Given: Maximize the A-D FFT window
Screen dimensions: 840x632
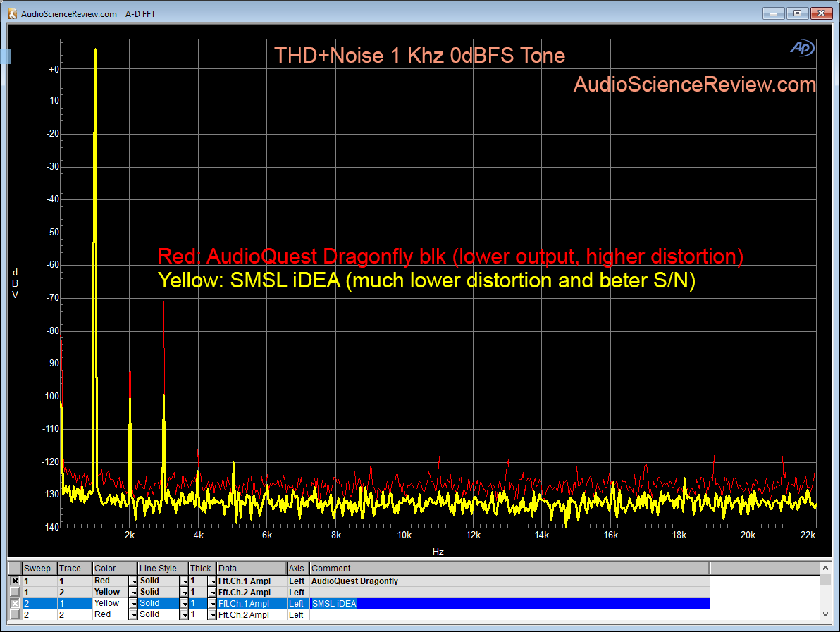Looking at the screenshot, I should click(x=797, y=13).
